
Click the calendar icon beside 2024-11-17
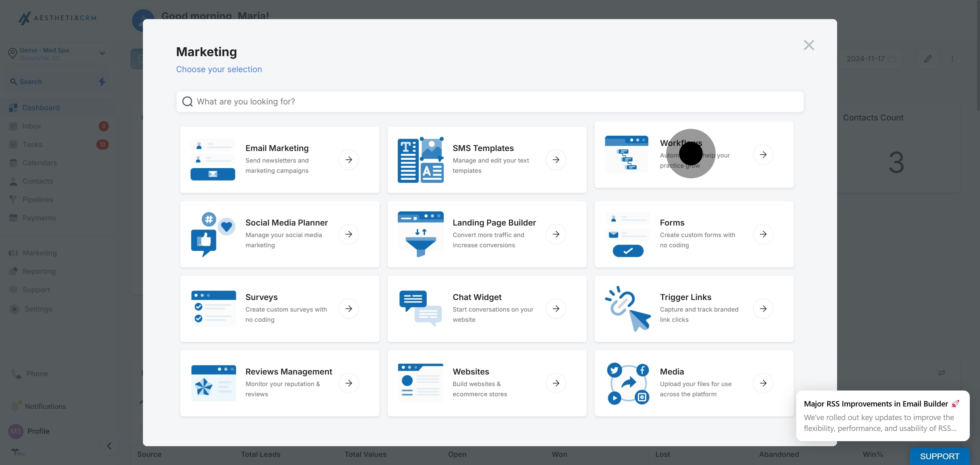coord(892,58)
